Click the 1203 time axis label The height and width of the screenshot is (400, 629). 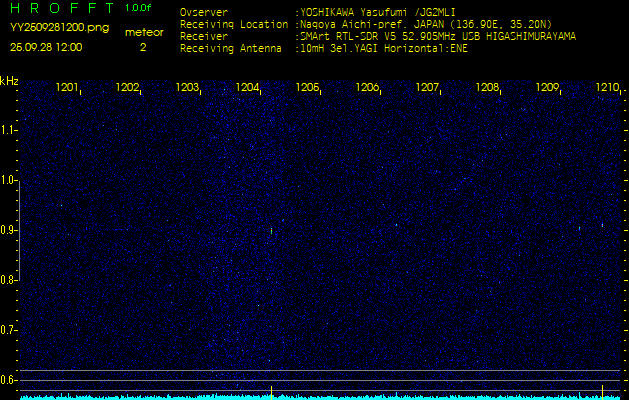tap(187, 87)
